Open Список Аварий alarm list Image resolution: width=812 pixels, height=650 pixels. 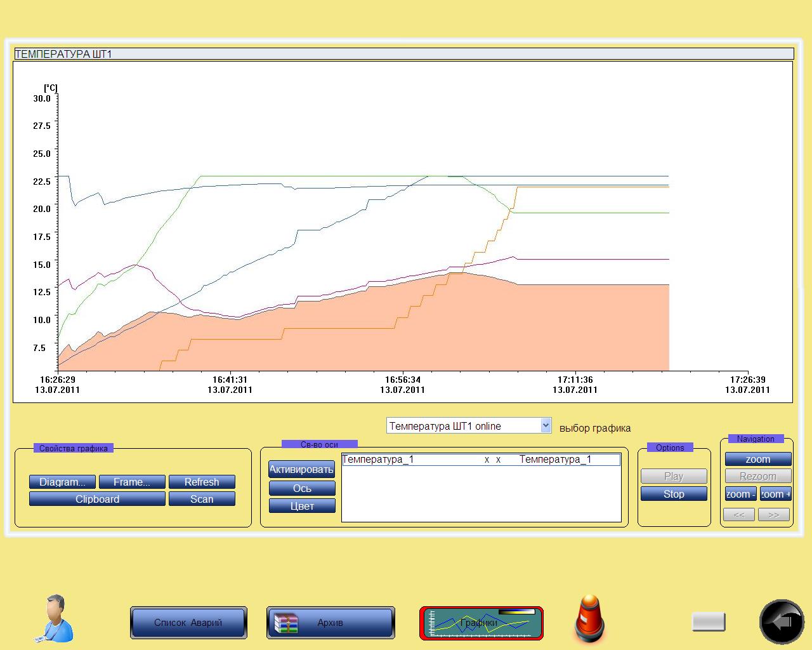pos(188,623)
